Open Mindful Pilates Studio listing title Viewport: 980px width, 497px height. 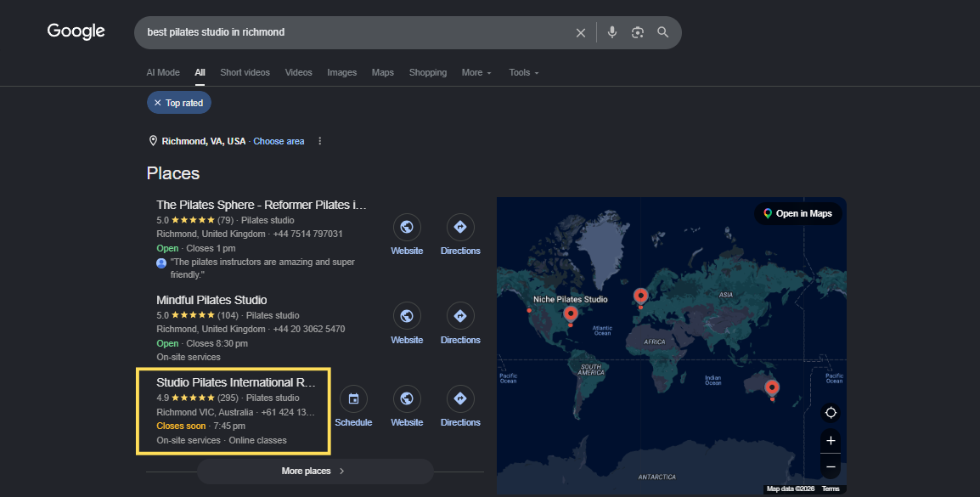coord(211,300)
